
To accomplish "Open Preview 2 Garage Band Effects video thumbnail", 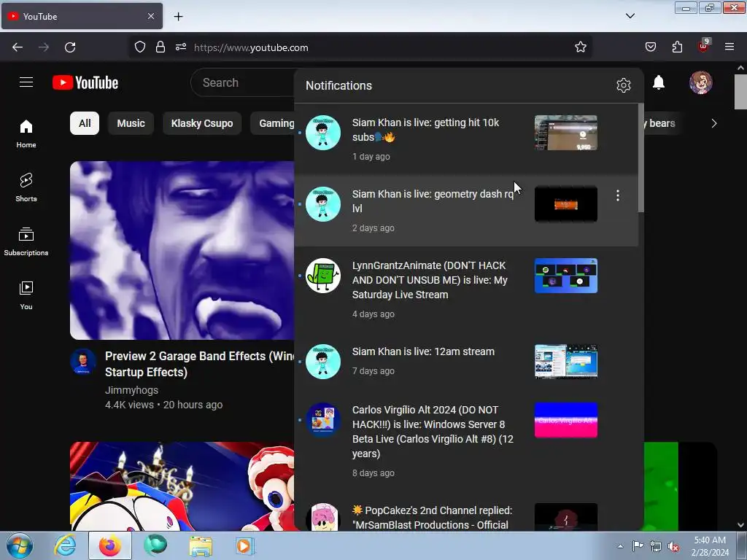I will click(x=182, y=251).
